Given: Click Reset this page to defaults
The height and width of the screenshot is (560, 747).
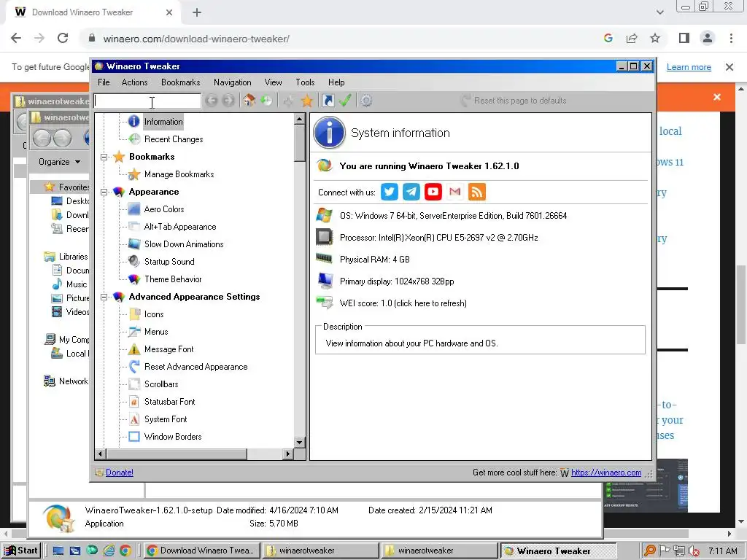Looking at the screenshot, I should tap(514, 101).
